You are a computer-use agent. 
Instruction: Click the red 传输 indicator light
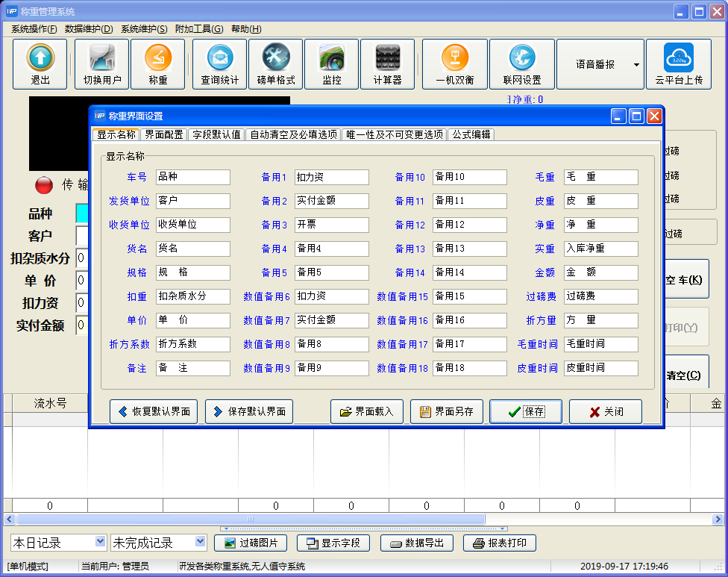[x=44, y=185]
